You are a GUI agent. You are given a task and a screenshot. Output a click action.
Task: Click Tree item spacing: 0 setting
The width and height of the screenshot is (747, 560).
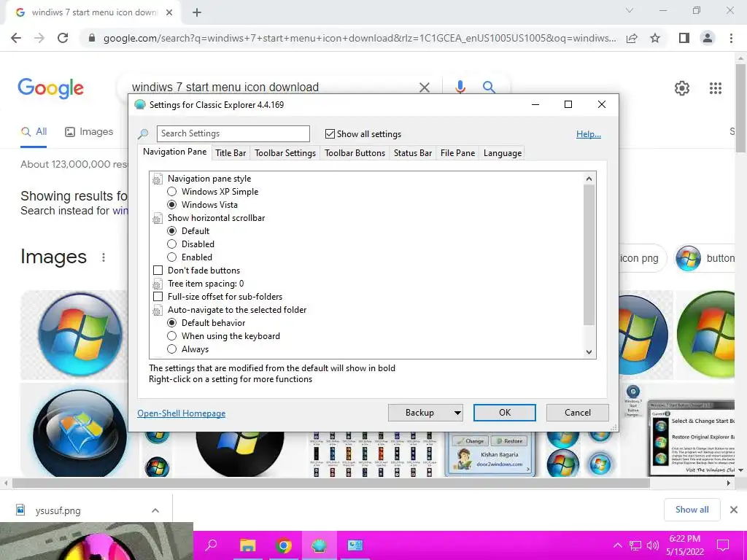click(205, 284)
